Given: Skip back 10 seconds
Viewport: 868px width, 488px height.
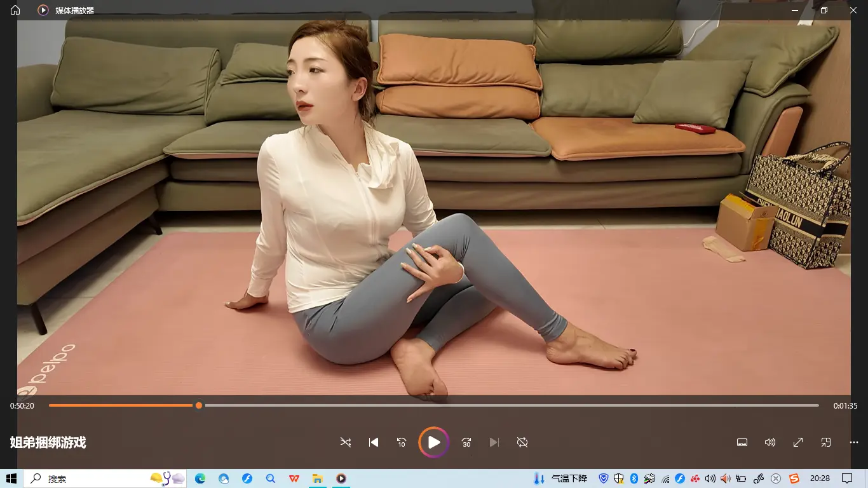Looking at the screenshot, I should pos(402,442).
